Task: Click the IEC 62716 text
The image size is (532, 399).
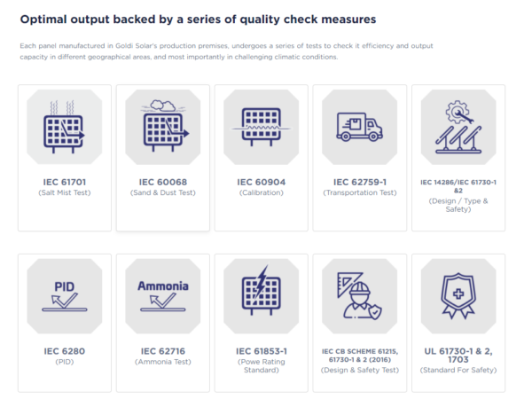Action: coord(163,351)
